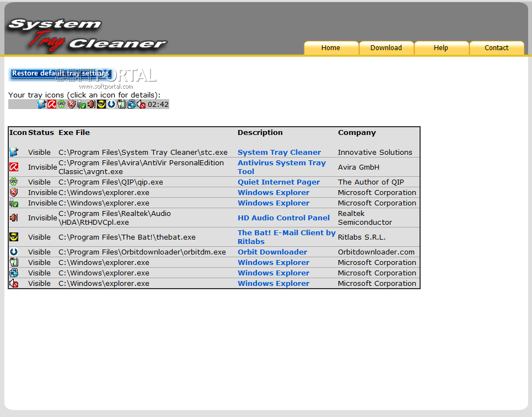
Task: Follow the Quiet Internet Pager link
Action: point(278,182)
